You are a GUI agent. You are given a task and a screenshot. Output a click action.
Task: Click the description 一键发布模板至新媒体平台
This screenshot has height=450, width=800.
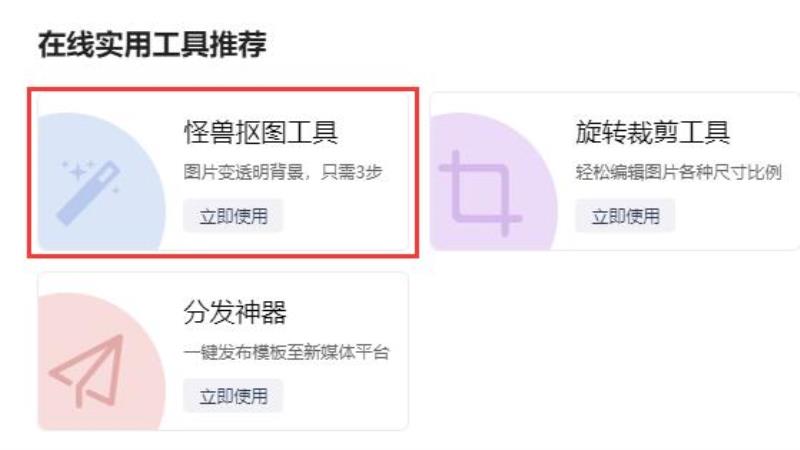pyautogui.click(x=287, y=352)
